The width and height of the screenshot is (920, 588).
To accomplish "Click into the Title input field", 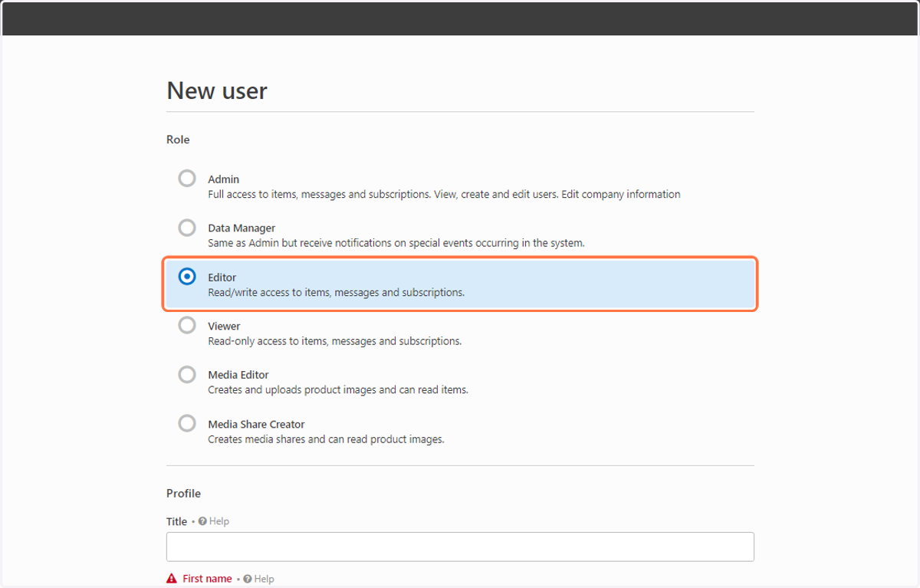I will point(460,547).
